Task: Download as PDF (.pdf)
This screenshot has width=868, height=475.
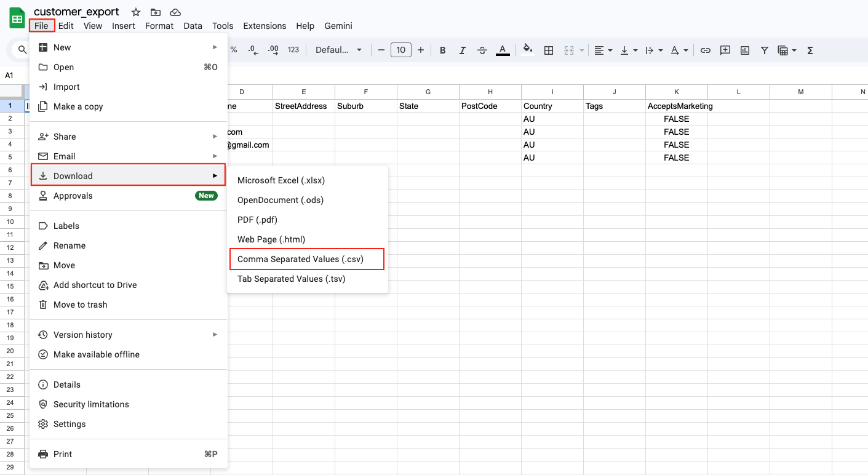Action: (308, 220)
